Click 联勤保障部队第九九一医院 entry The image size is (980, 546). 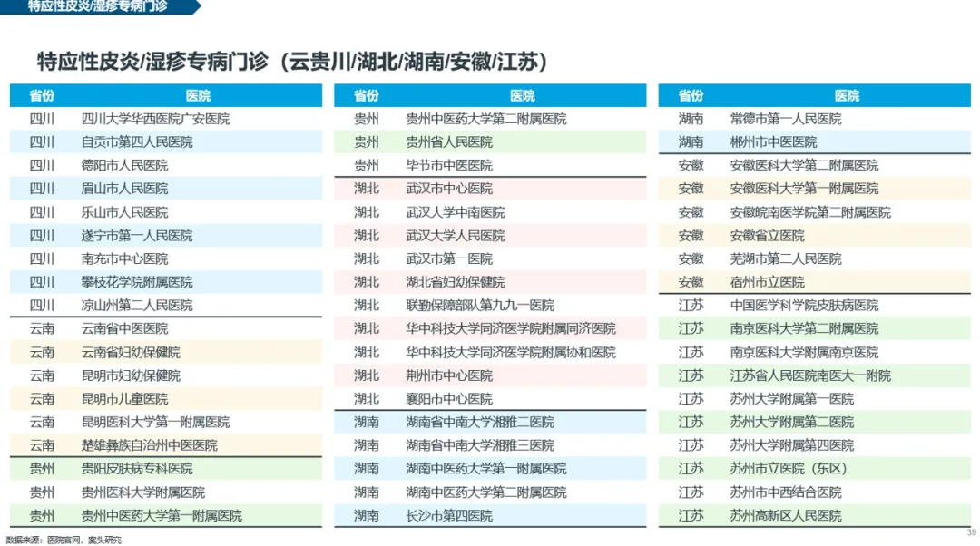click(480, 306)
